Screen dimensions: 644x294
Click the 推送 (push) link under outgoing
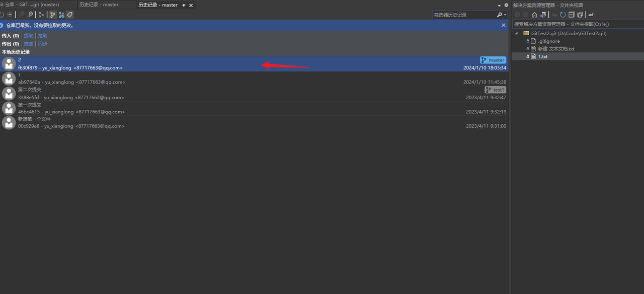click(29, 44)
